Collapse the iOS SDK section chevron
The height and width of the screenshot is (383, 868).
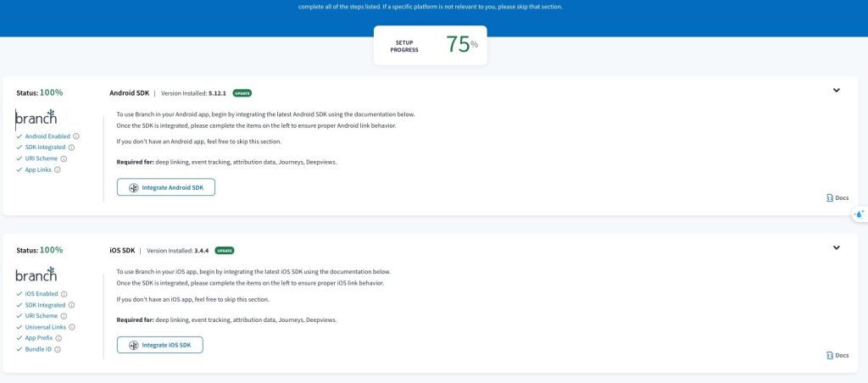point(836,248)
